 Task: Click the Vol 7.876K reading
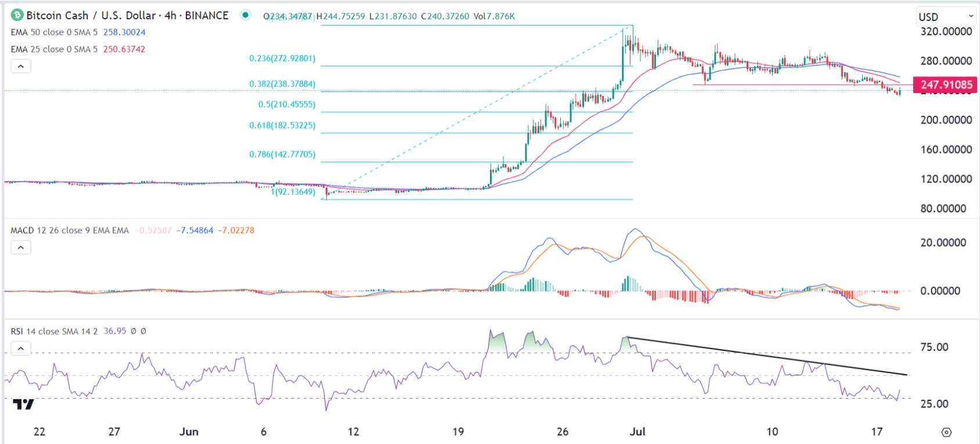pyautogui.click(x=494, y=16)
